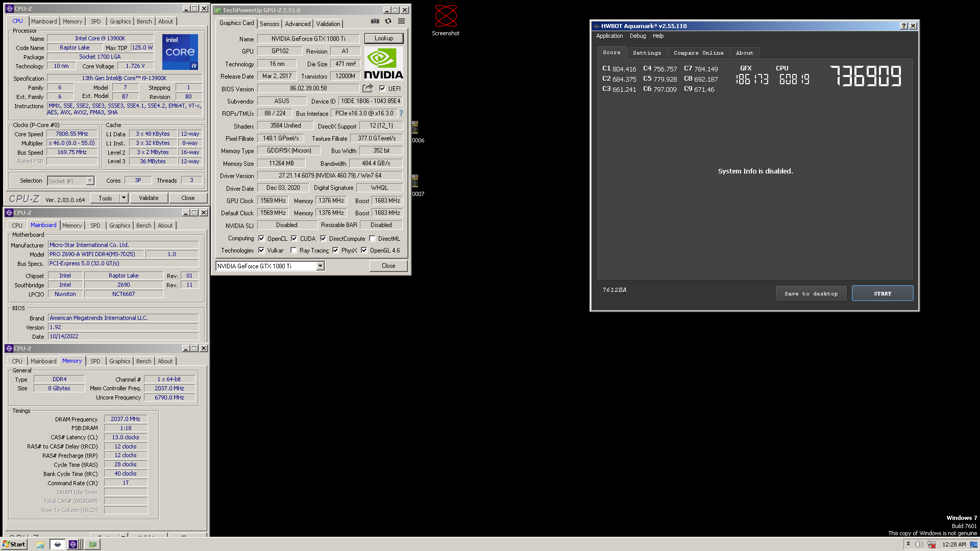This screenshot has height=551, width=980.
Task: Open Aquamark Compare Online tab
Action: tap(698, 53)
